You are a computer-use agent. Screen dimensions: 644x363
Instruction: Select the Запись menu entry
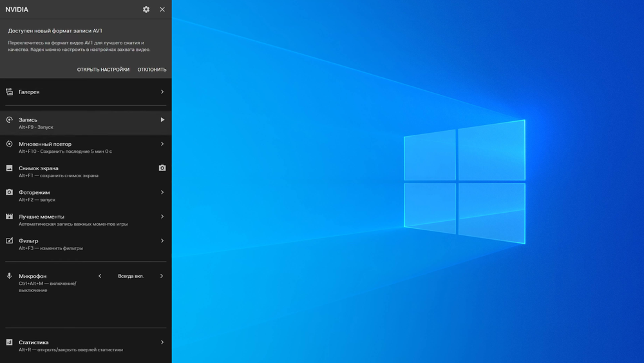pyautogui.click(x=86, y=123)
